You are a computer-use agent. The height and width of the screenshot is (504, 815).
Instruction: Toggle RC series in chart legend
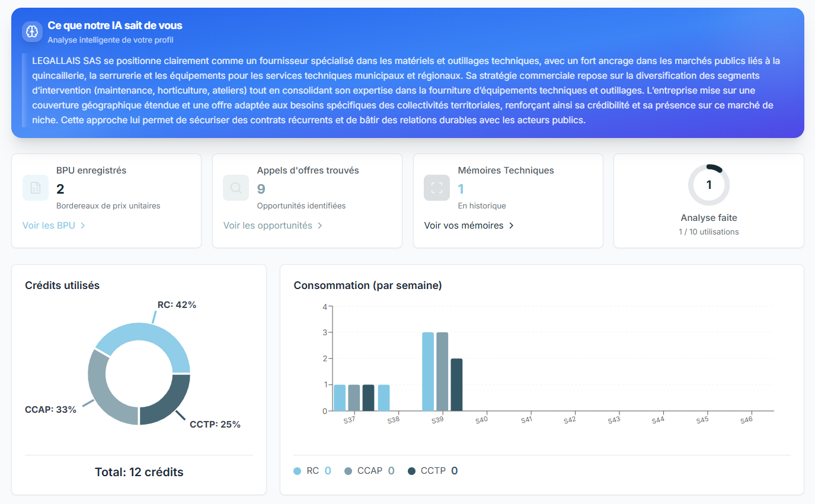[x=312, y=471]
